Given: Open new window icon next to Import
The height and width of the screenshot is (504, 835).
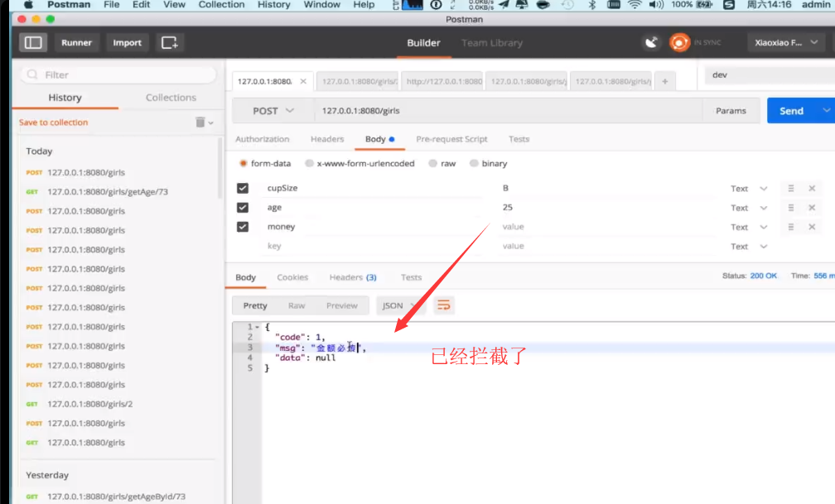Looking at the screenshot, I should [x=169, y=42].
